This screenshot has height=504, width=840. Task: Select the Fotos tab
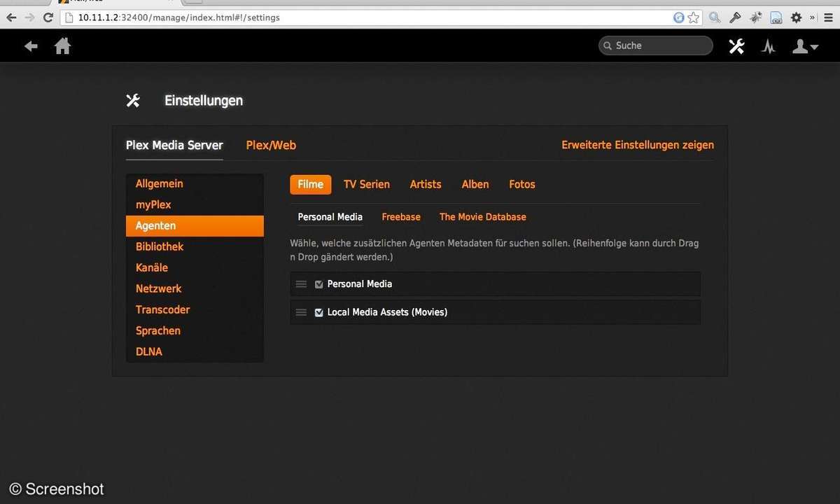coord(522,185)
